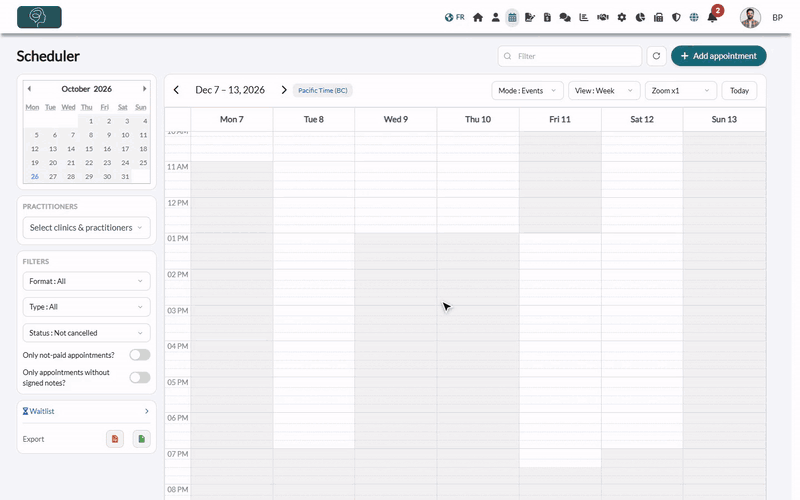
Task: Open the pie chart statistics icon
Action: [x=640, y=17]
